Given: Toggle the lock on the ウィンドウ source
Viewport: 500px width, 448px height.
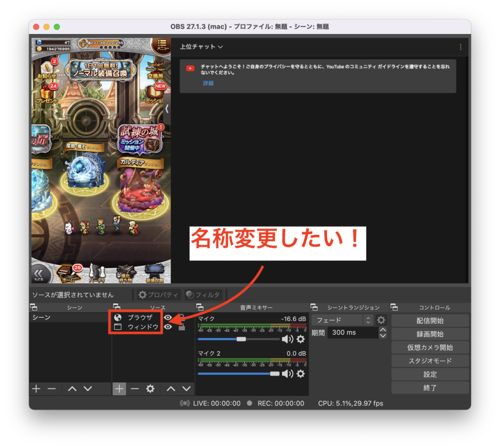Looking at the screenshot, I should tap(182, 327).
